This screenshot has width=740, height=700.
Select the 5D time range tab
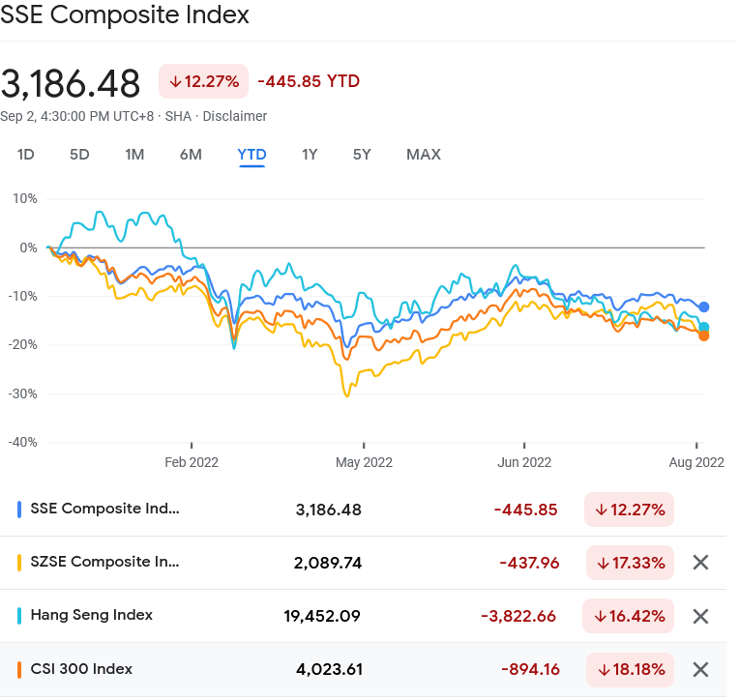click(x=79, y=155)
